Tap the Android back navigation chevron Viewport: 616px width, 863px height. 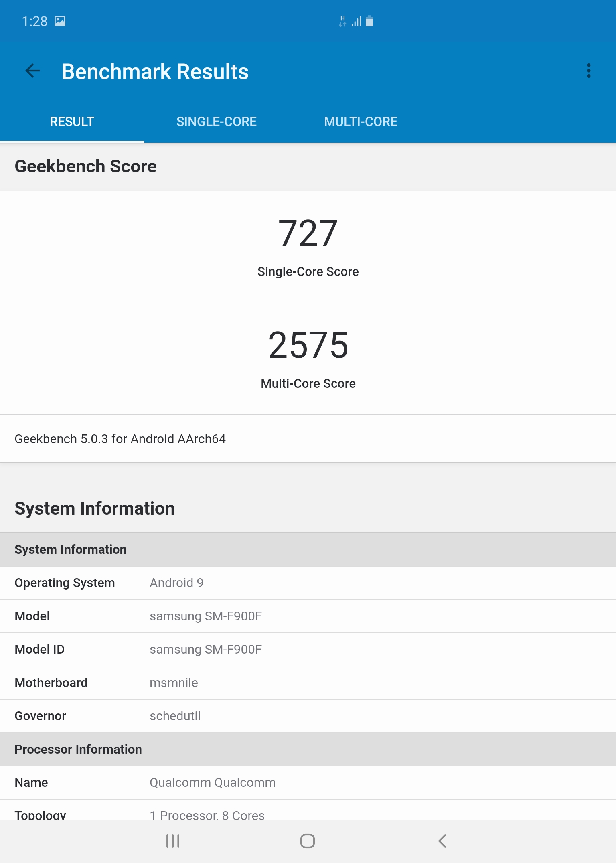[x=442, y=841]
